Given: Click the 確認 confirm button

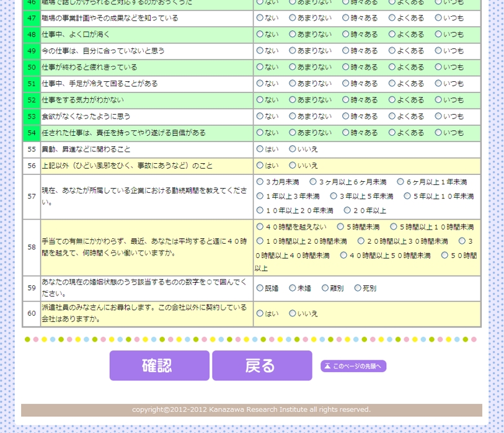Looking at the screenshot, I should point(159,365).
